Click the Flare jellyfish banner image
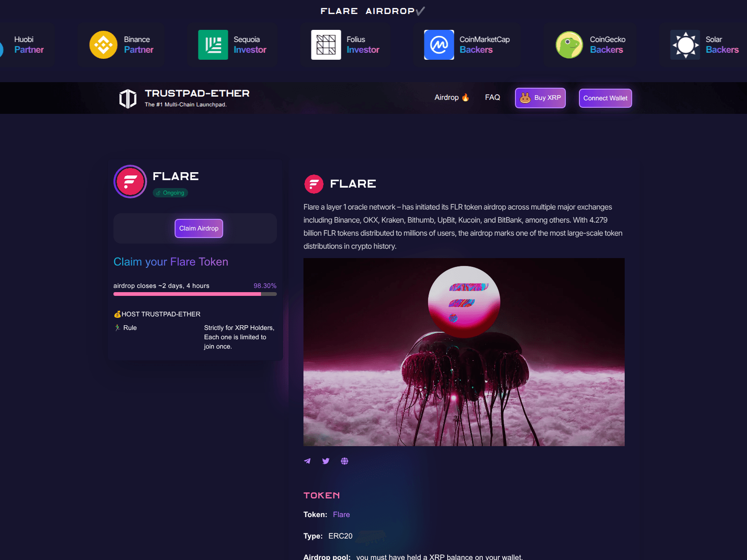This screenshot has width=747, height=560. [464, 352]
